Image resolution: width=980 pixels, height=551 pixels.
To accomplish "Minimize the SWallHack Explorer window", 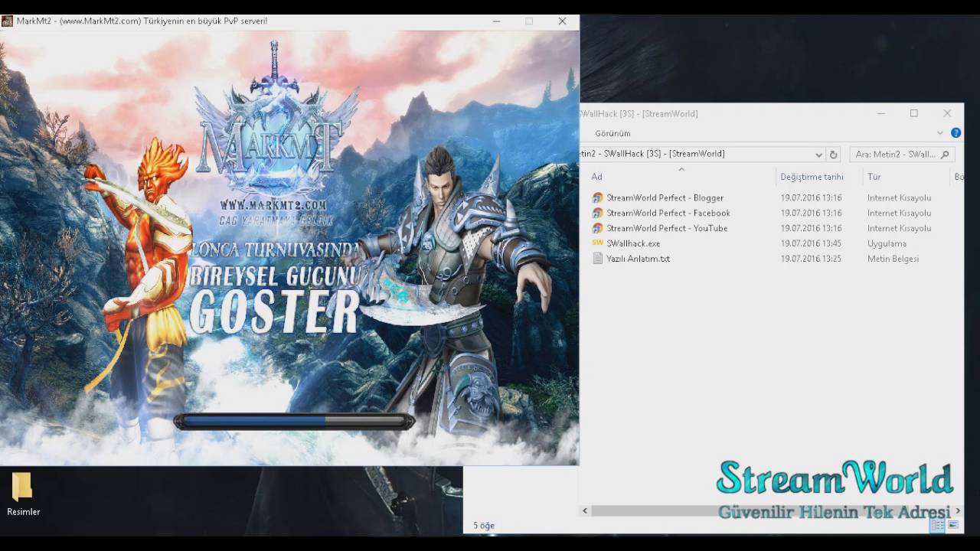I will tap(881, 113).
